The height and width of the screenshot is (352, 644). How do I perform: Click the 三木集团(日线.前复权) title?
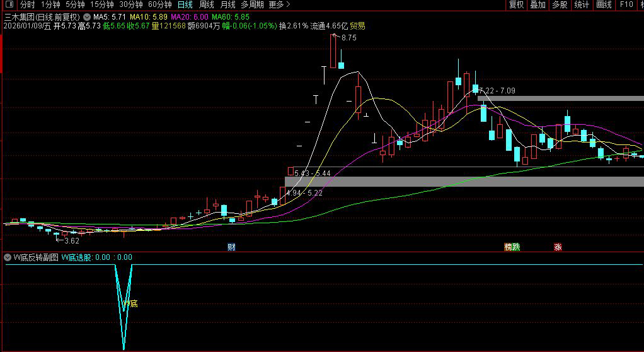(42, 17)
